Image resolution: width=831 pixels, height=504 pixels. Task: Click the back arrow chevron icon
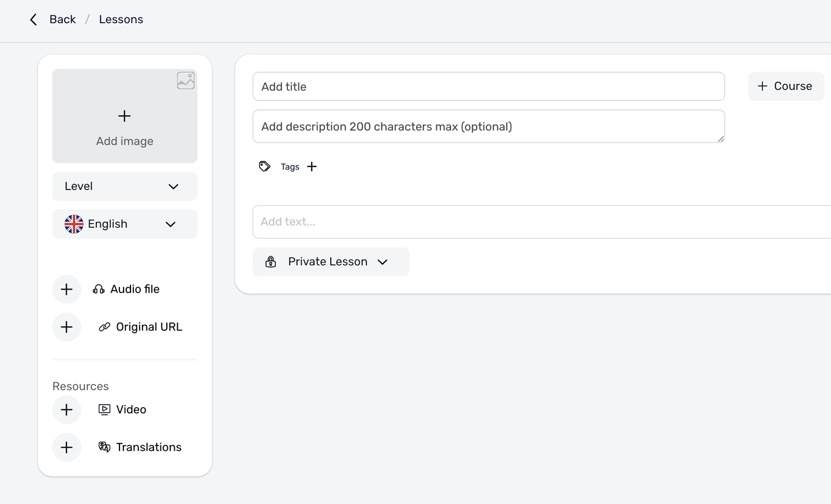[33, 20]
